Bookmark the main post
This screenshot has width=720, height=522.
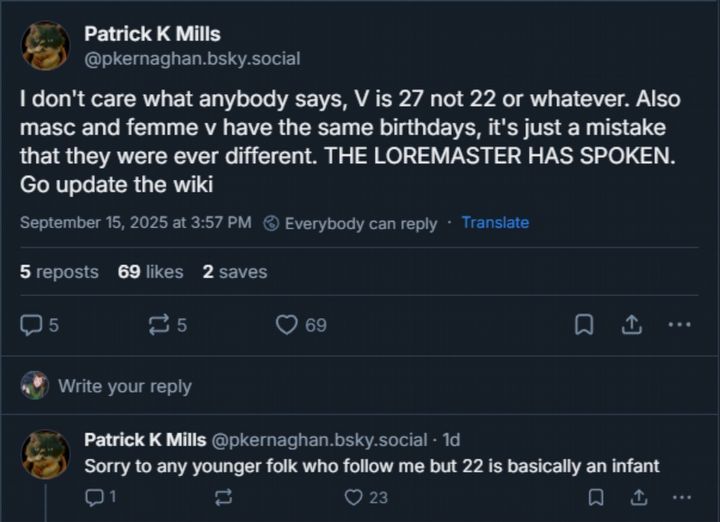(x=584, y=325)
